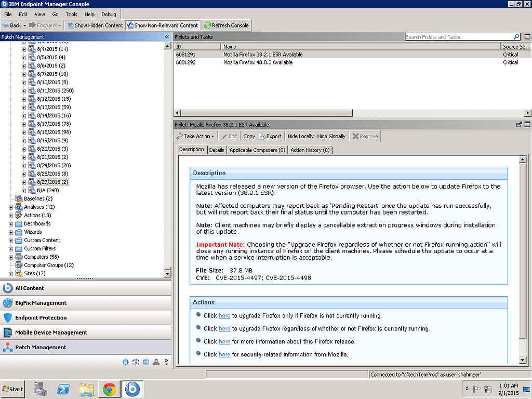Switch to the Details tab
This screenshot has height=399, width=532.
pyautogui.click(x=217, y=150)
